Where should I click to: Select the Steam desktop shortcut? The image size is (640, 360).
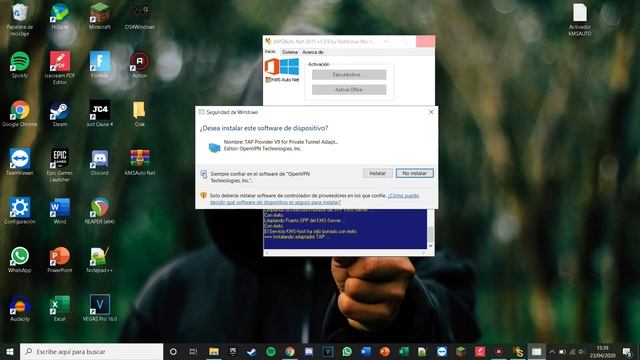60,113
